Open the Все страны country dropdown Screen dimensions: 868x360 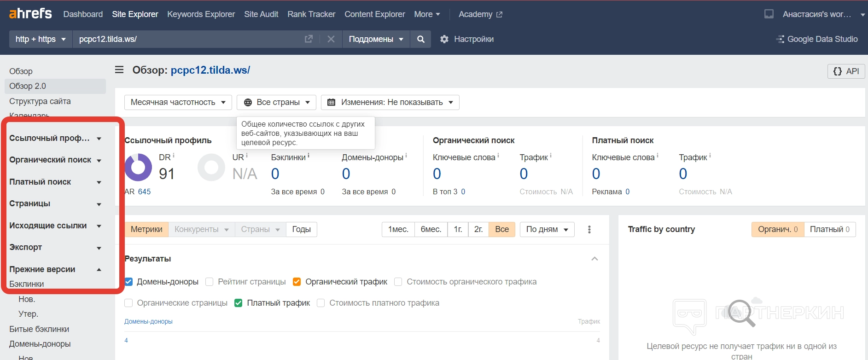276,102
